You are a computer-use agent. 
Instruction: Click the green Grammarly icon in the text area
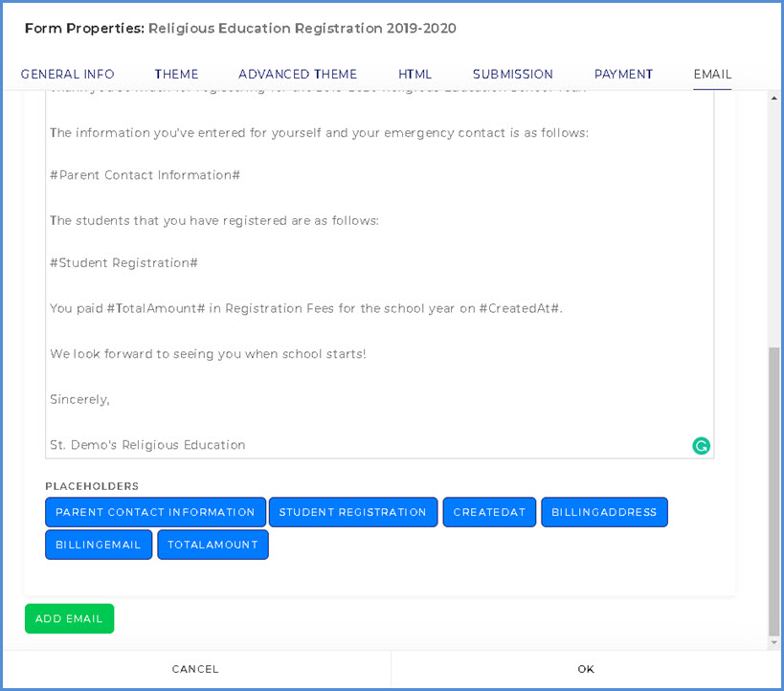701,445
